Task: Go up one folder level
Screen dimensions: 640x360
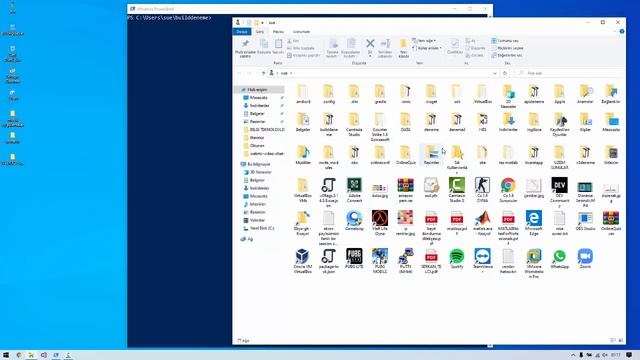Action: coord(263,73)
